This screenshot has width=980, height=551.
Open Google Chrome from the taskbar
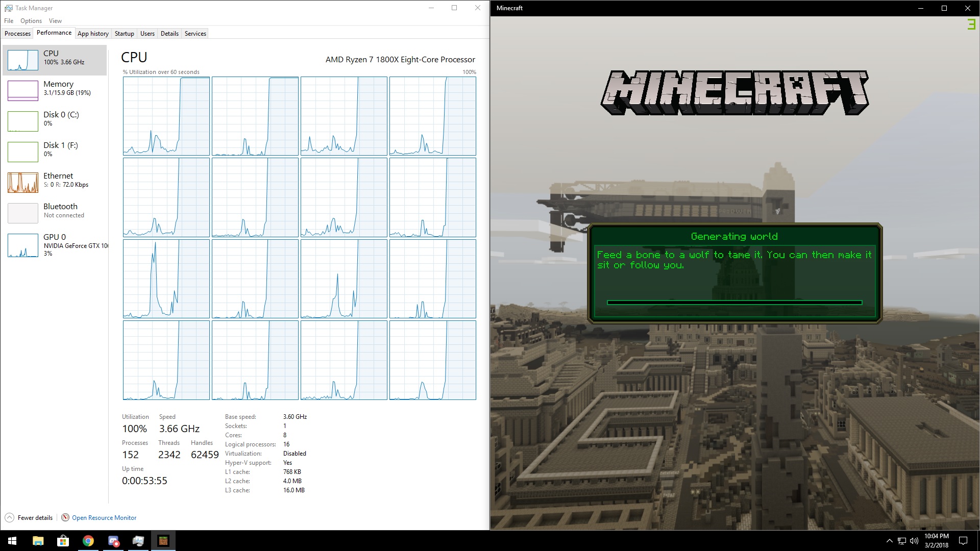[88, 541]
